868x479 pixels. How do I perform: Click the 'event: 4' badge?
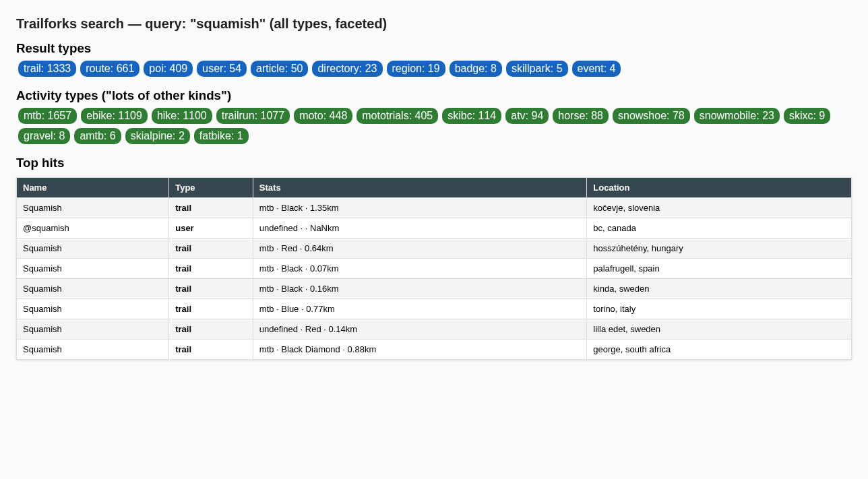tap(596, 69)
